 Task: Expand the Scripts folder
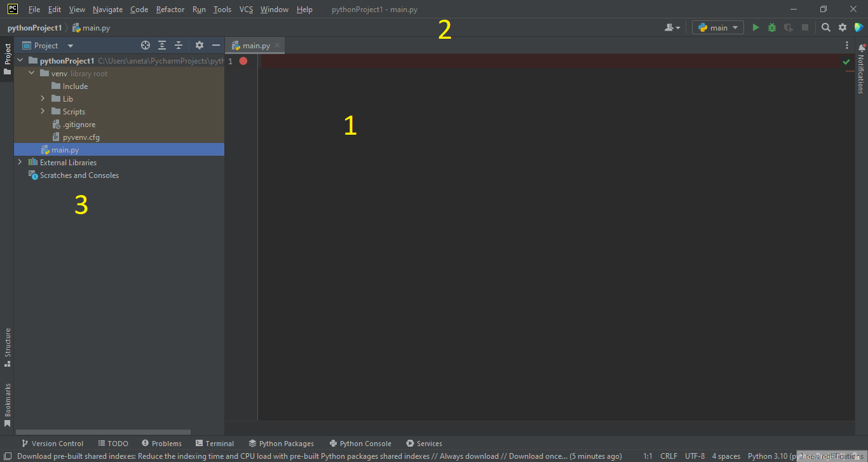pos(43,111)
